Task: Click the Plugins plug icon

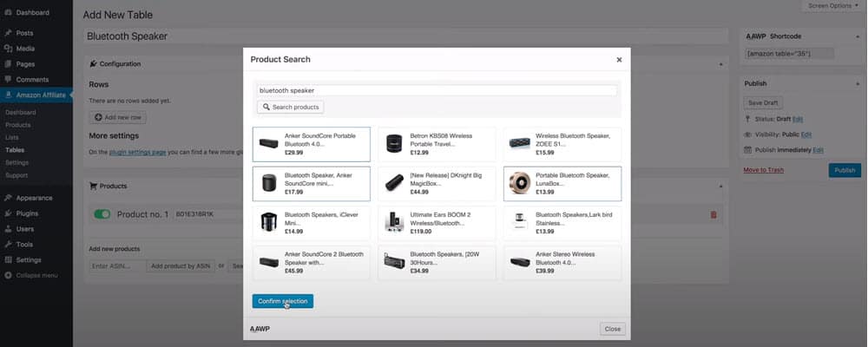Action: pyautogui.click(x=9, y=213)
